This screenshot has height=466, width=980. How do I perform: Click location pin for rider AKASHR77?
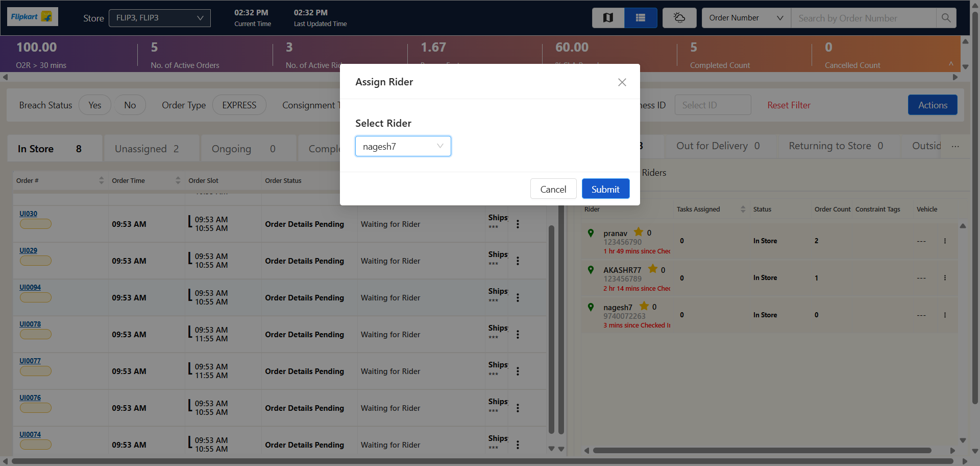click(x=591, y=270)
